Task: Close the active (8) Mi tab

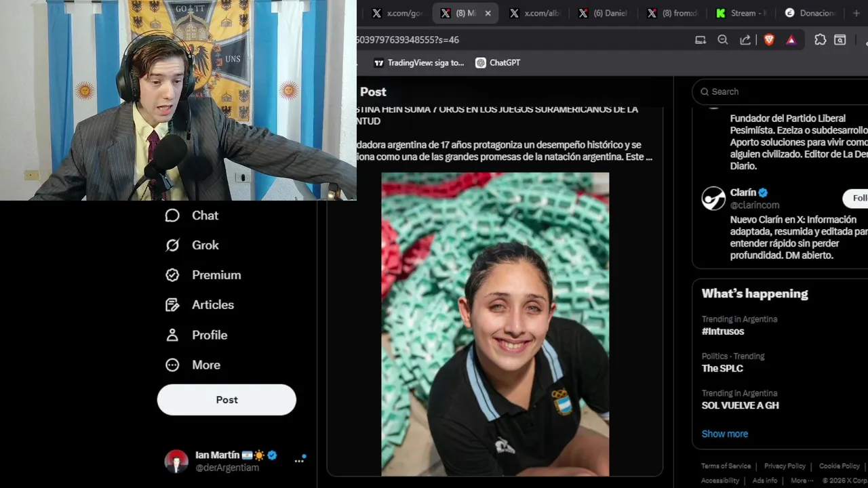Action: coord(488,13)
